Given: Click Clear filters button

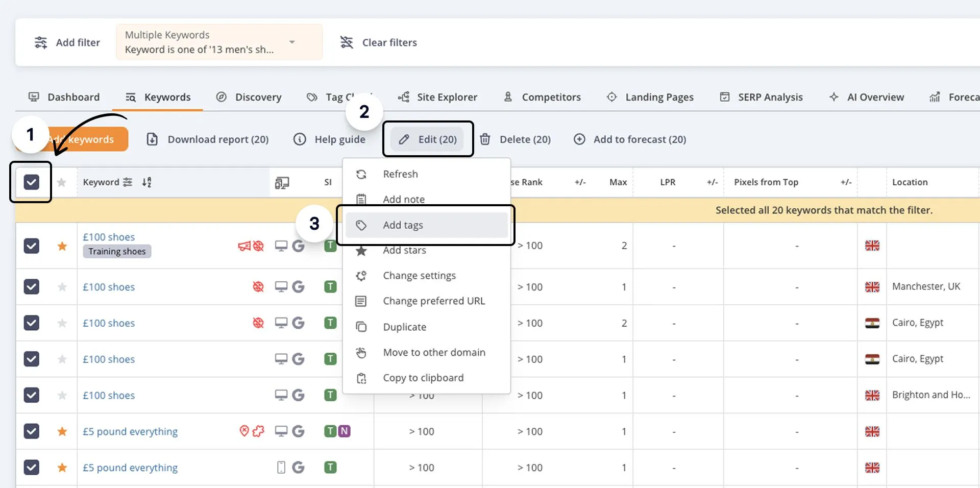Looking at the screenshot, I should (379, 42).
